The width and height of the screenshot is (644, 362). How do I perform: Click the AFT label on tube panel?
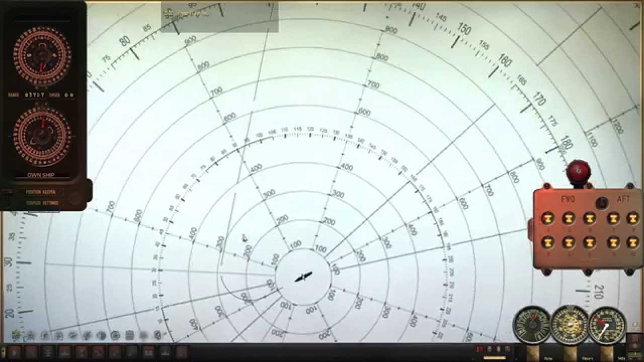623,200
